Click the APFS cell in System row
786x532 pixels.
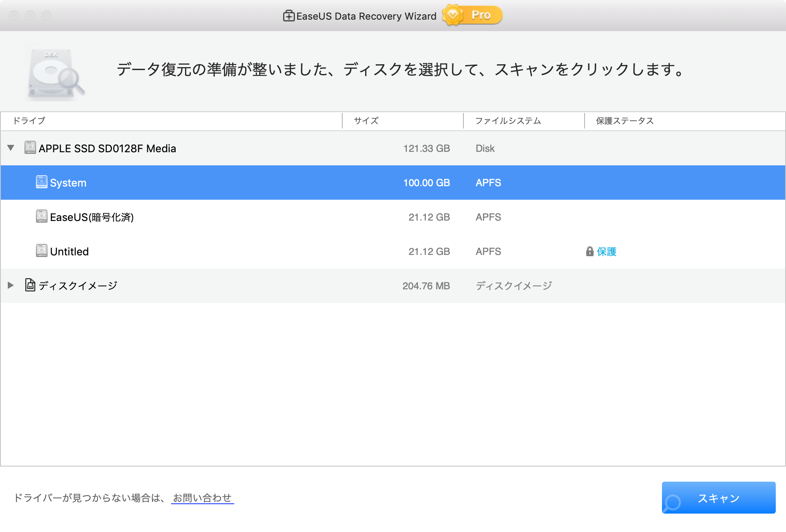tap(488, 183)
